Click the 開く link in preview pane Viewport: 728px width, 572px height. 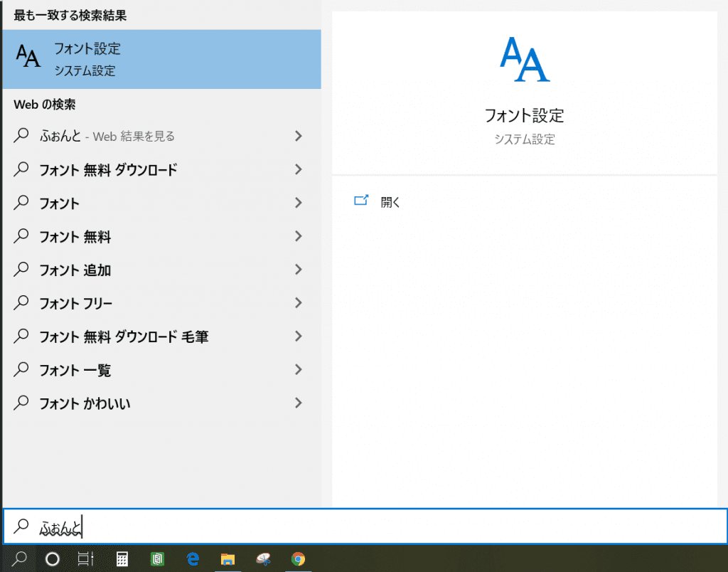[390, 202]
